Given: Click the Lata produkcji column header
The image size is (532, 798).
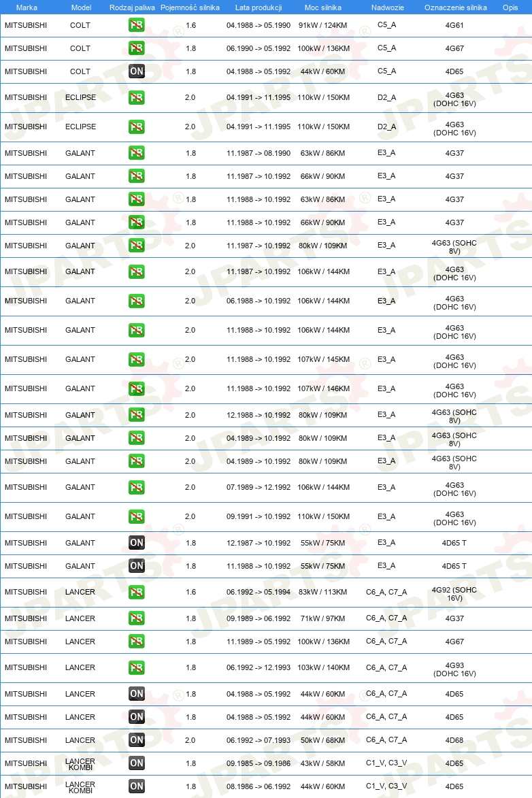Looking at the screenshot, I should pos(259,7).
